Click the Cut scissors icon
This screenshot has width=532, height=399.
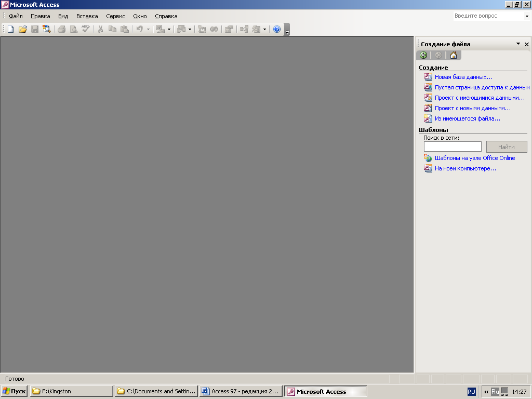click(100, 29)
